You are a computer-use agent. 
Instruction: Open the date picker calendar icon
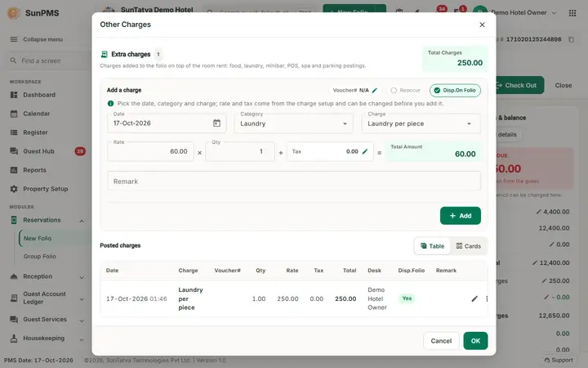pos(216,123)
